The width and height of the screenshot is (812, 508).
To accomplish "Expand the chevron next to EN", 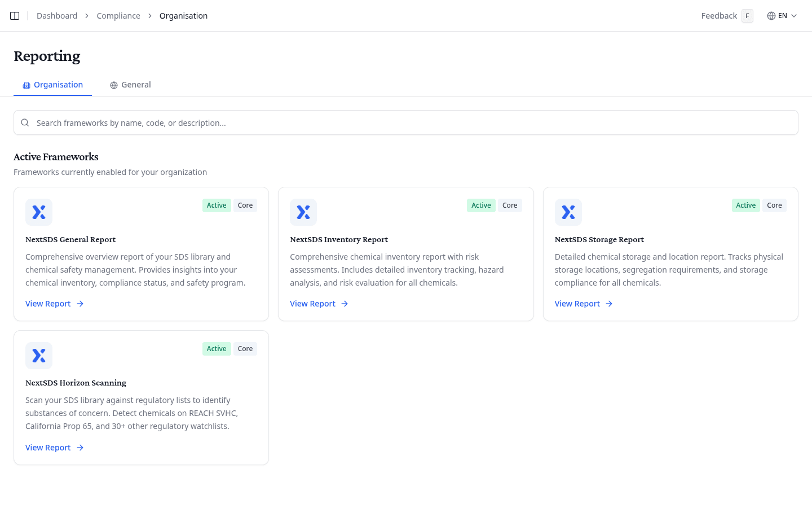I will [795, 16].
